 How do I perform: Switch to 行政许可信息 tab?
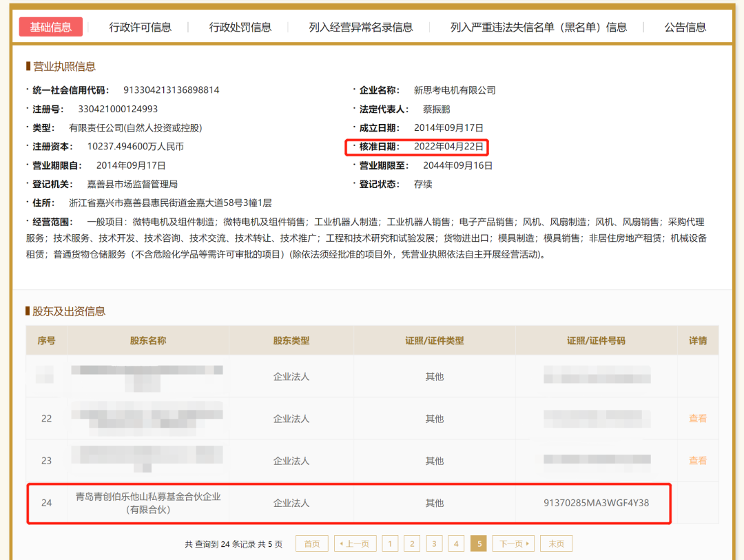pyautogui.click(x=140, y=27)
